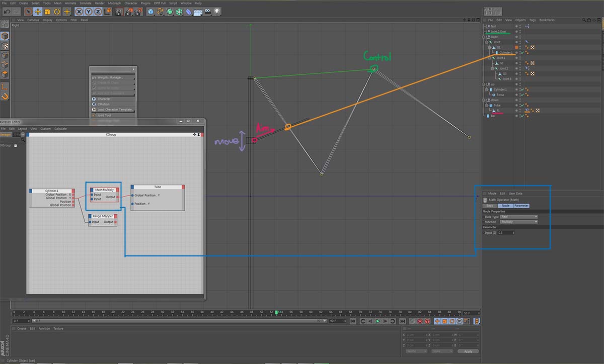Toggle visibility dots of Null object
This screenshot has width=604, height=364.
(520, 26)
